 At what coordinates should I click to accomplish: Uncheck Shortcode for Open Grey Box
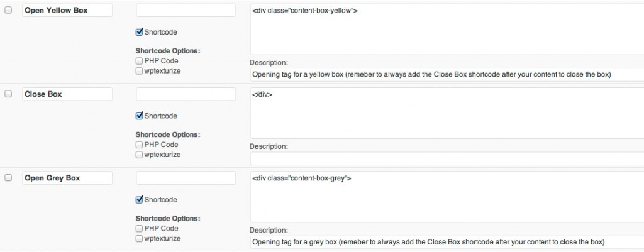coord(139,199)
